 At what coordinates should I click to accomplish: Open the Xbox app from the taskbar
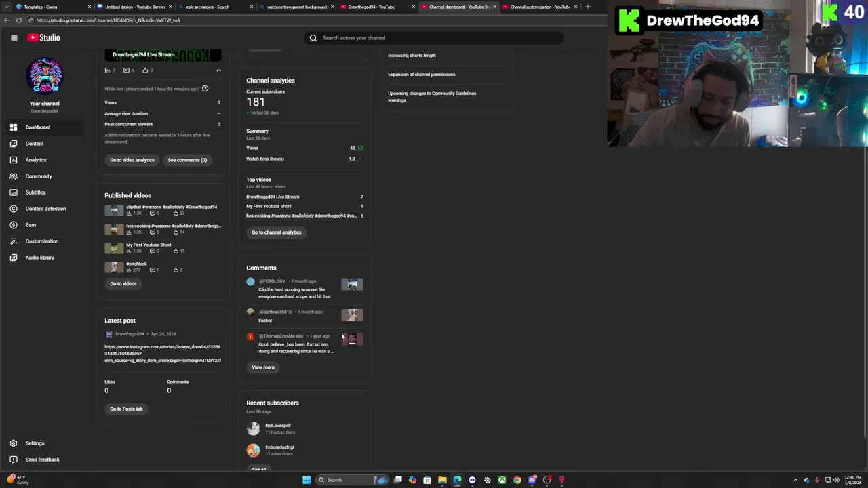click(x=502, y=480)
